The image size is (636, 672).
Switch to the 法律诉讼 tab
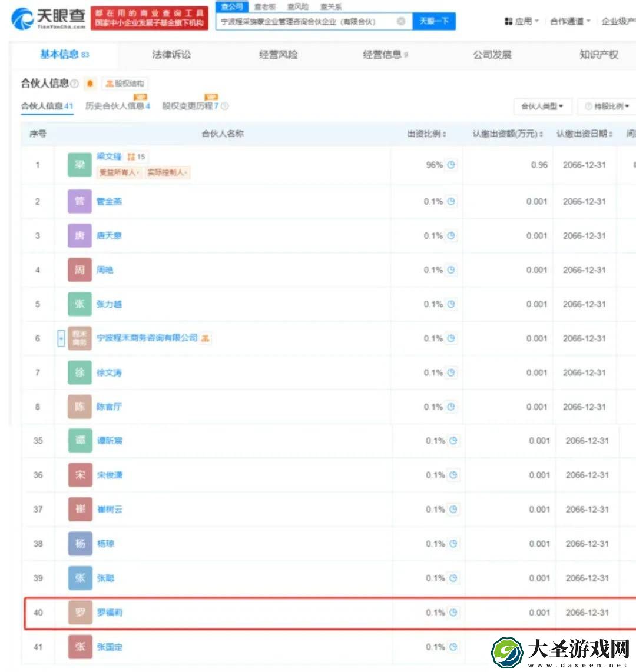tap(171, 54)
